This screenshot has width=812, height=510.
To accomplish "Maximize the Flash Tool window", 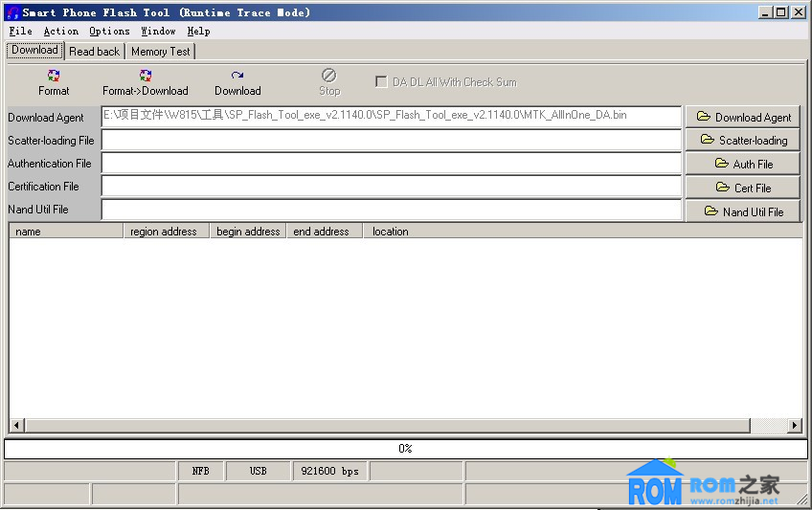I will point(781,12).
